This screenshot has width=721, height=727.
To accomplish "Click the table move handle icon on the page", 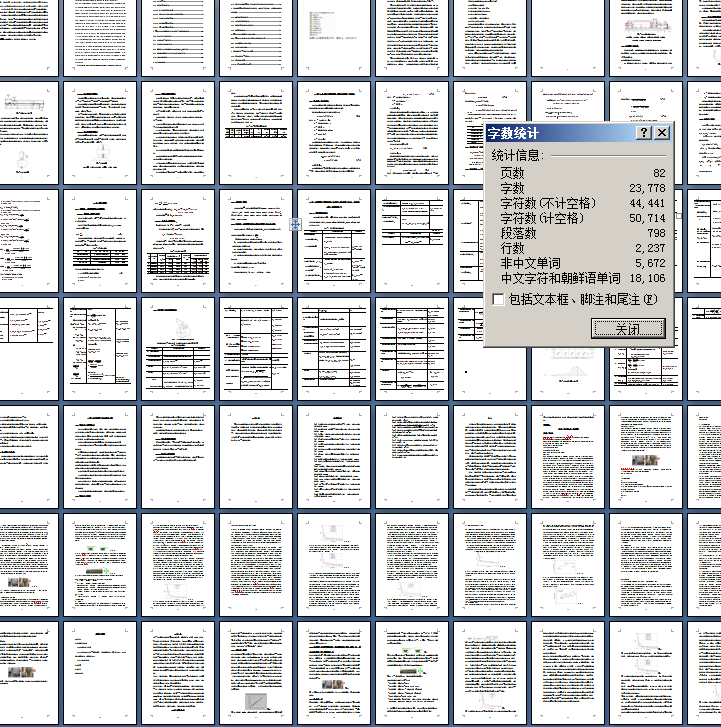I will [x=295, y=225].
